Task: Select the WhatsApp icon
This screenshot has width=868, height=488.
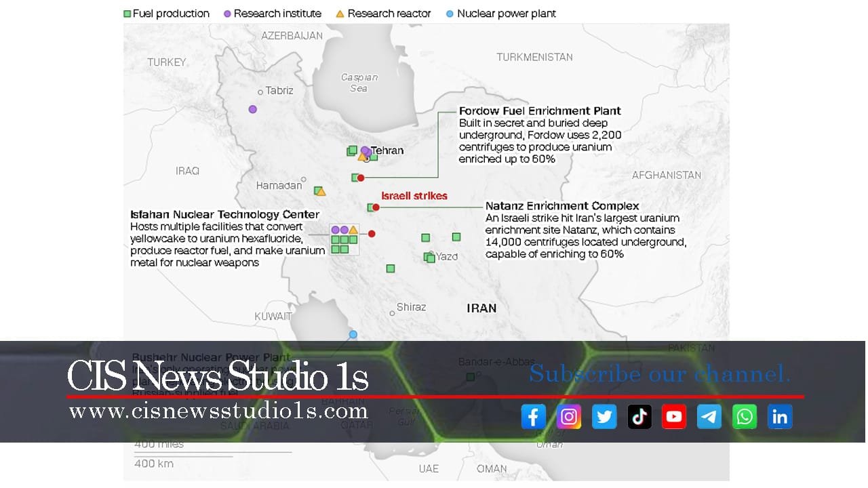Action: click(x=744, y=417)
